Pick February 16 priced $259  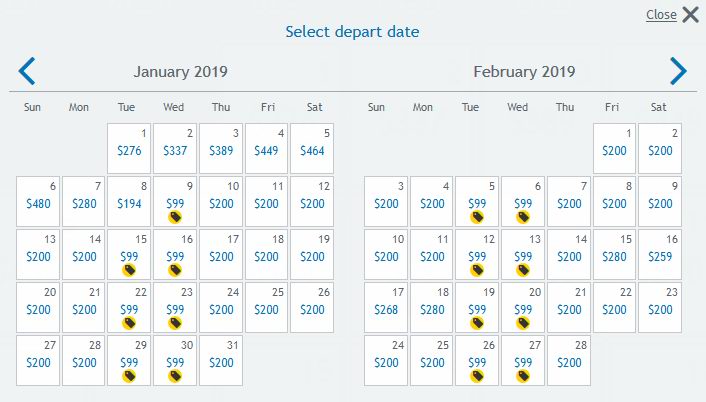pyautogui.click(x=660, y=255)
